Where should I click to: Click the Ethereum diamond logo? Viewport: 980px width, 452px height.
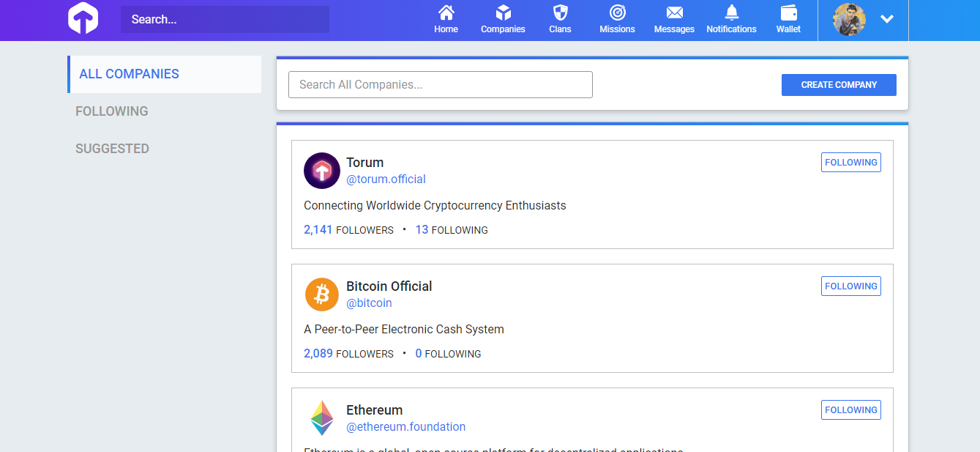pos(322,418)
